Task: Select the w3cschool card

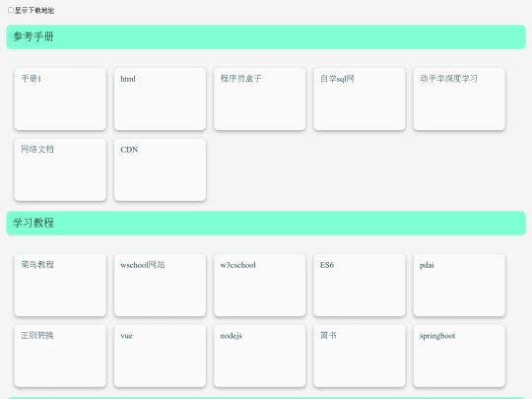Action: click(260, 285)
